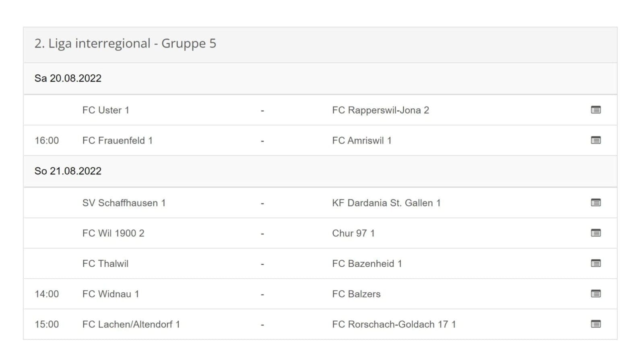The height and width of the screenshot is (359, 644).
Task: Show match details icon for FC Thalwil
Action: coord(596,263)
